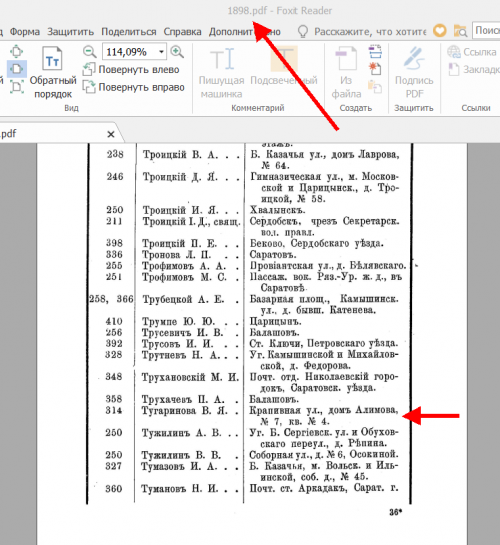Open the Защитить ribbon tab
The image size is (500, 545).
[71, 32]
